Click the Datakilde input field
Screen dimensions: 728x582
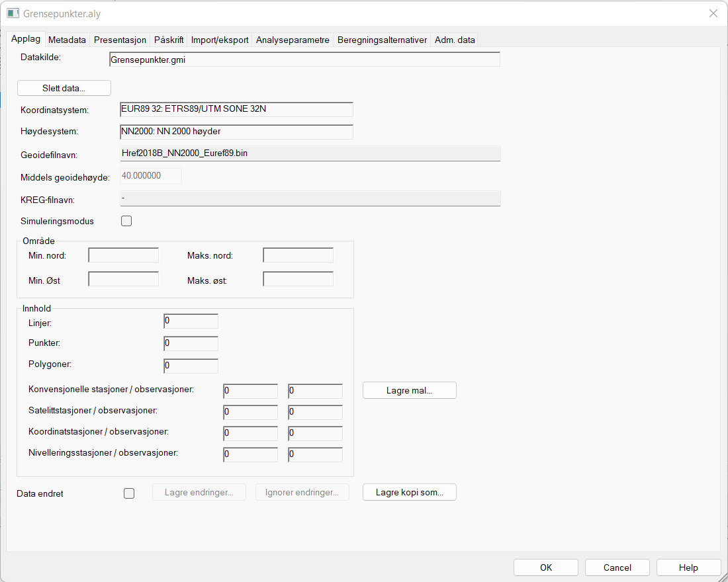[x=304, y=60]
